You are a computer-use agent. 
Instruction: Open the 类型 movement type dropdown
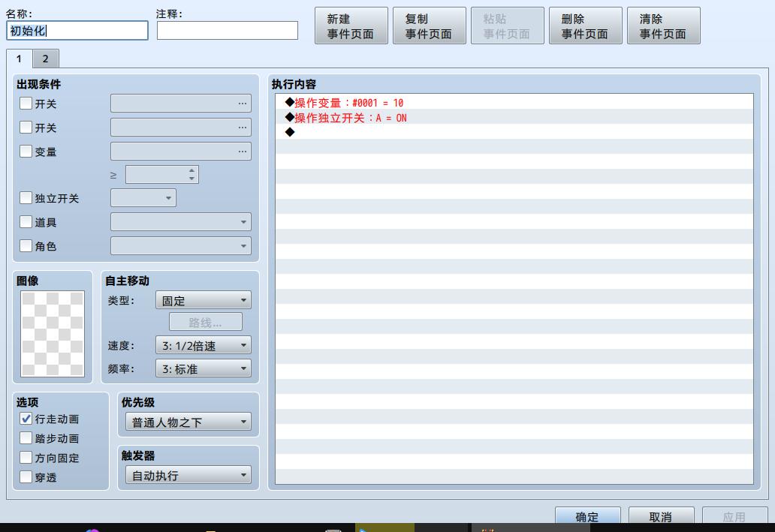tap(204, 300)
